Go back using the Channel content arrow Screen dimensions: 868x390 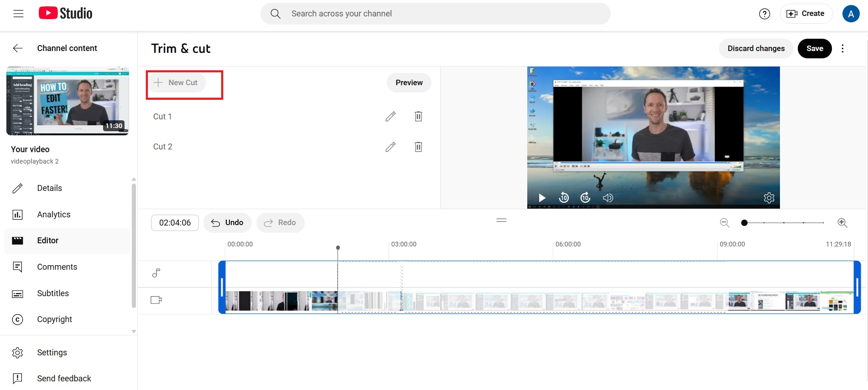[x=18, y=48]
